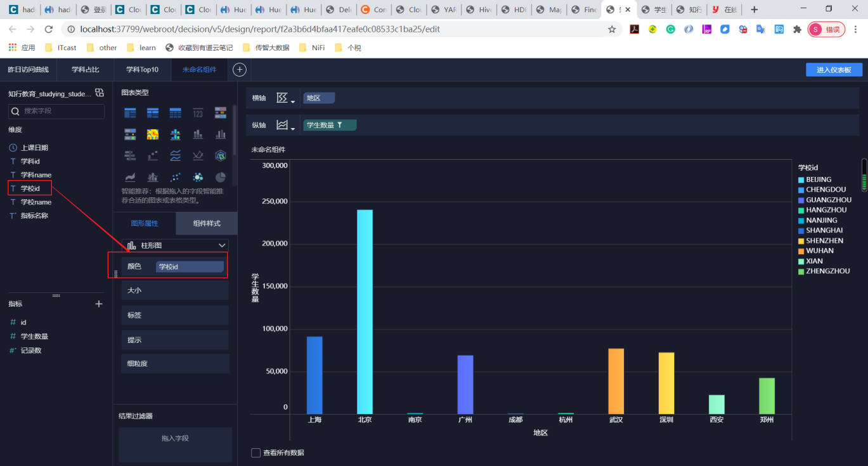Click the Grammarly extension icon
The height and width of the screenshot is (466, 868).
click(670, 29)
